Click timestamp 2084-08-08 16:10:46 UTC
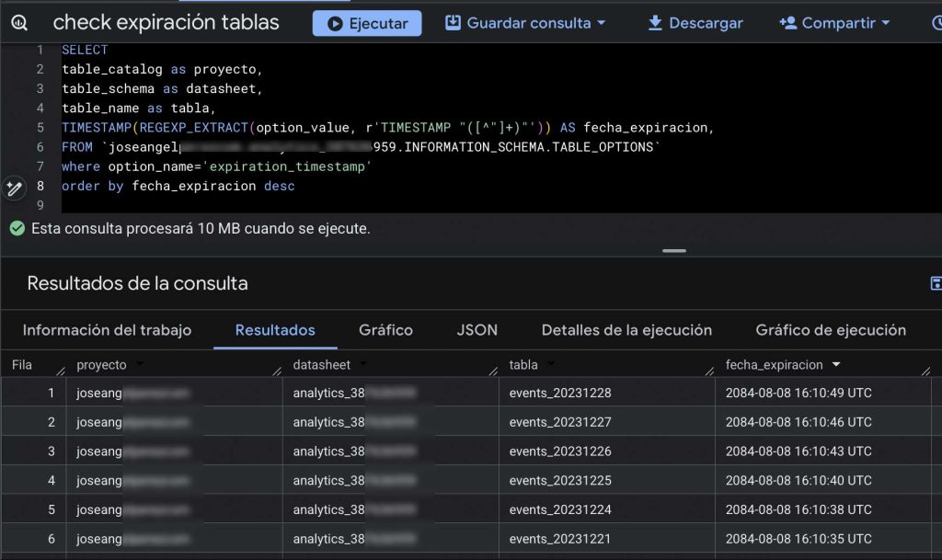The image size is (942, 560). 798,422
